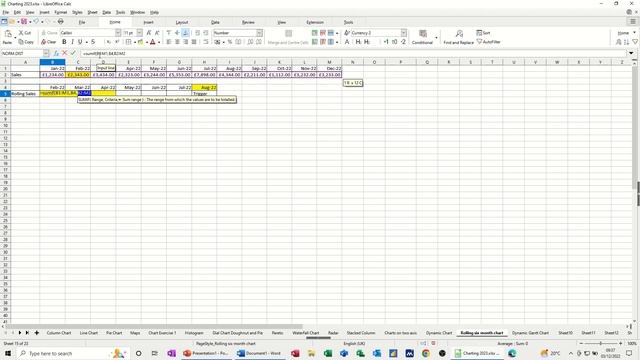Toggle Underline formatting

(x=80, y=42)
